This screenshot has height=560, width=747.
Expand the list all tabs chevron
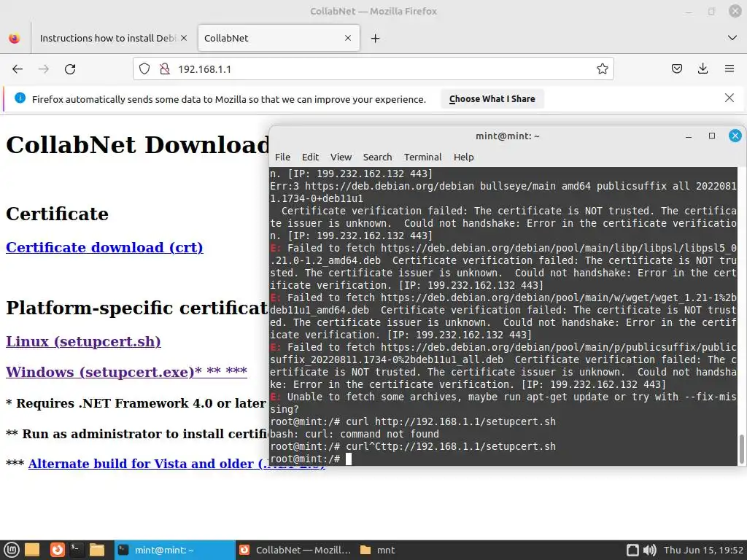click(732, 38)
